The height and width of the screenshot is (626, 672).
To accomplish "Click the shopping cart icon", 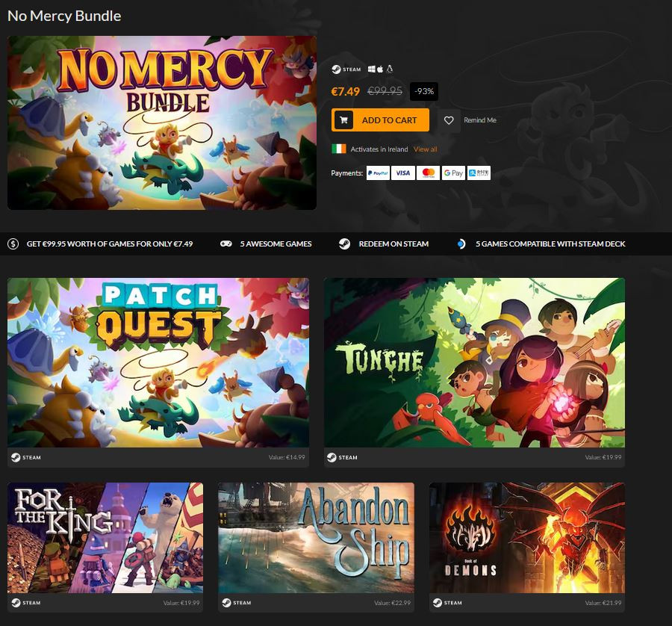I will [x=343, y=120].
